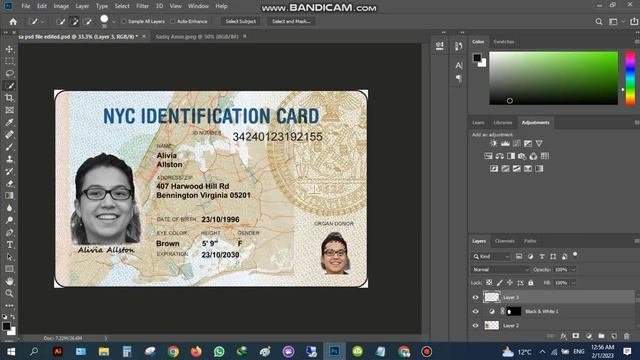Click the hue slider strip
640x360 pixels.
(x=630, y=78)
